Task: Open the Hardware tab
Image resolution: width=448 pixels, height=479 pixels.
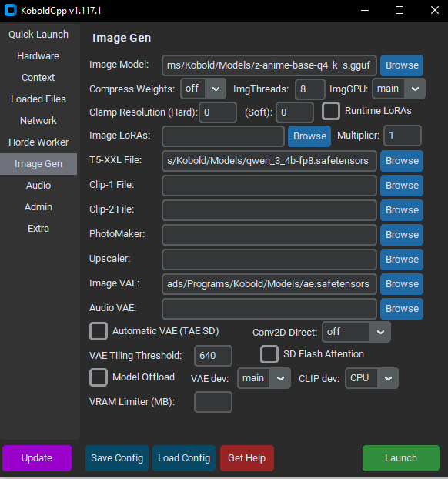Action: pos(38,56)
